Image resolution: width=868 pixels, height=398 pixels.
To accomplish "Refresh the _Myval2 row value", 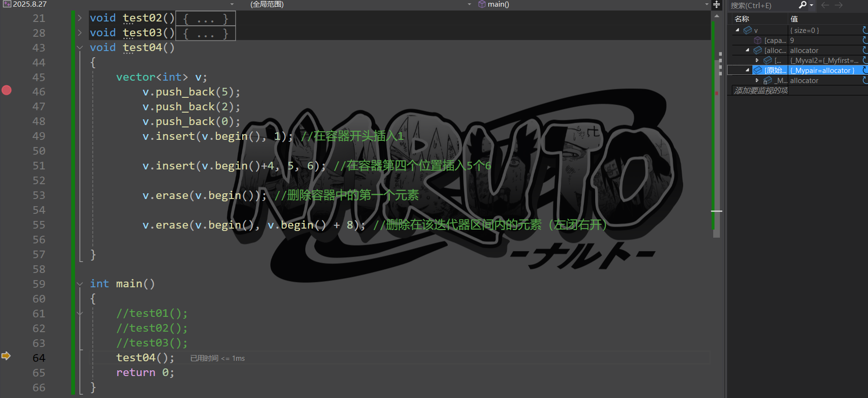I will click(865, 60).
